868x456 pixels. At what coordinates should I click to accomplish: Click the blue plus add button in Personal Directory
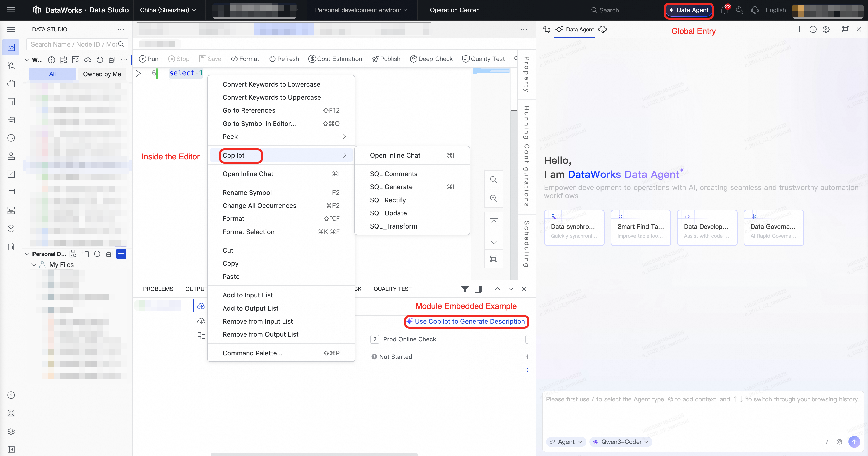(121, 254)
